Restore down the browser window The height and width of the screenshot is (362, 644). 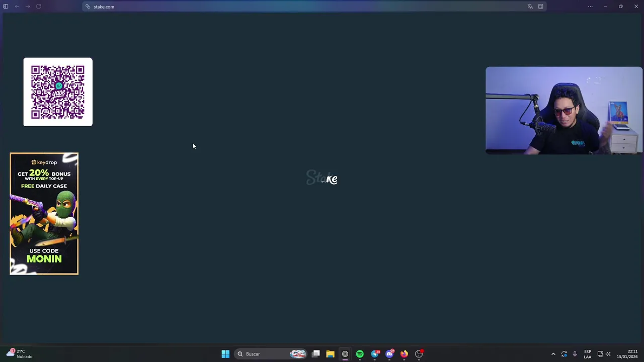coord(621,7)
